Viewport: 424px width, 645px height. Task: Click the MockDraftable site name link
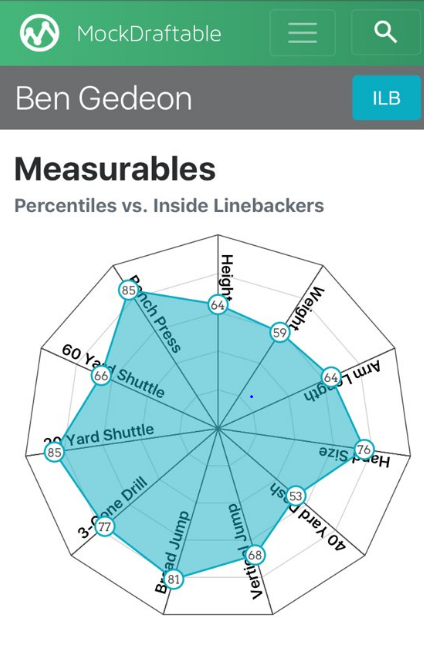pos(149,33)
